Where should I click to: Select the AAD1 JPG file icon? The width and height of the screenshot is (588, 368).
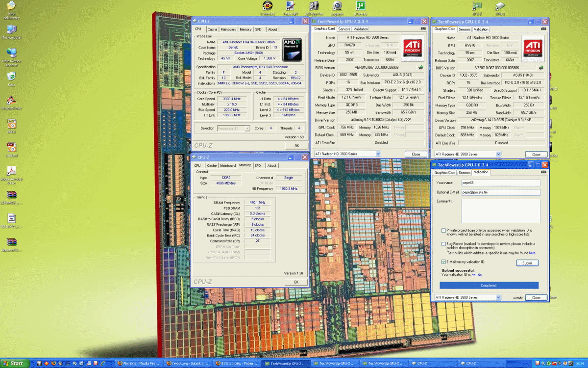point(11,127)
